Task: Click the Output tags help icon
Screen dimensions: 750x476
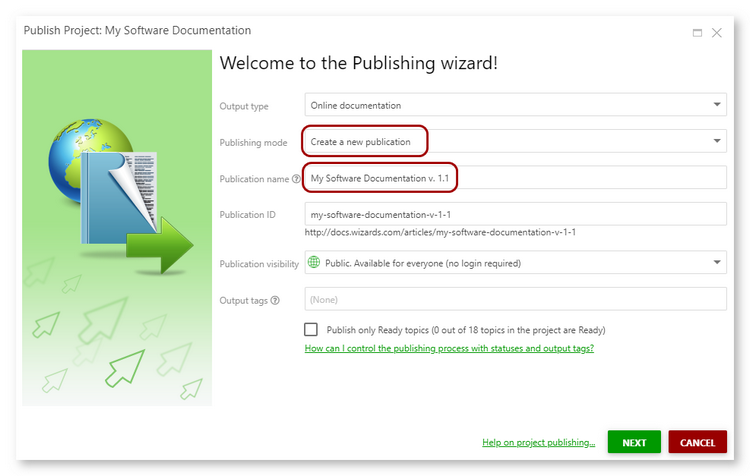Action: [275, 300]
